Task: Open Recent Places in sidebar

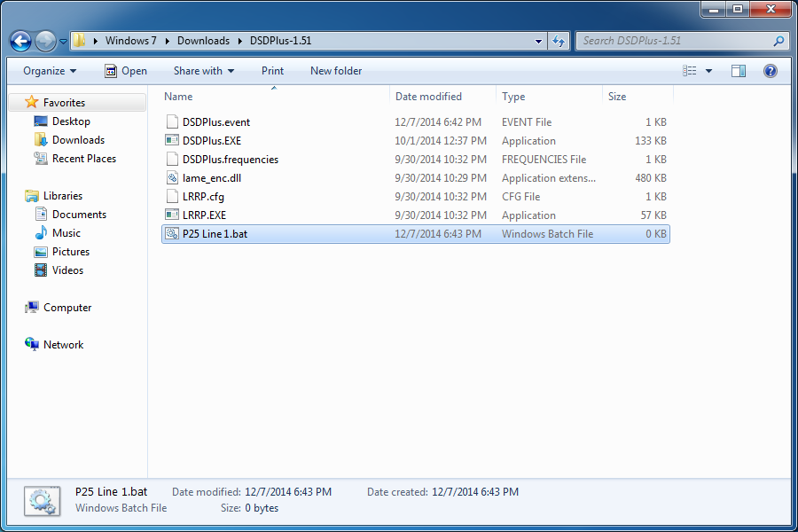Action: tap(84, 159)
